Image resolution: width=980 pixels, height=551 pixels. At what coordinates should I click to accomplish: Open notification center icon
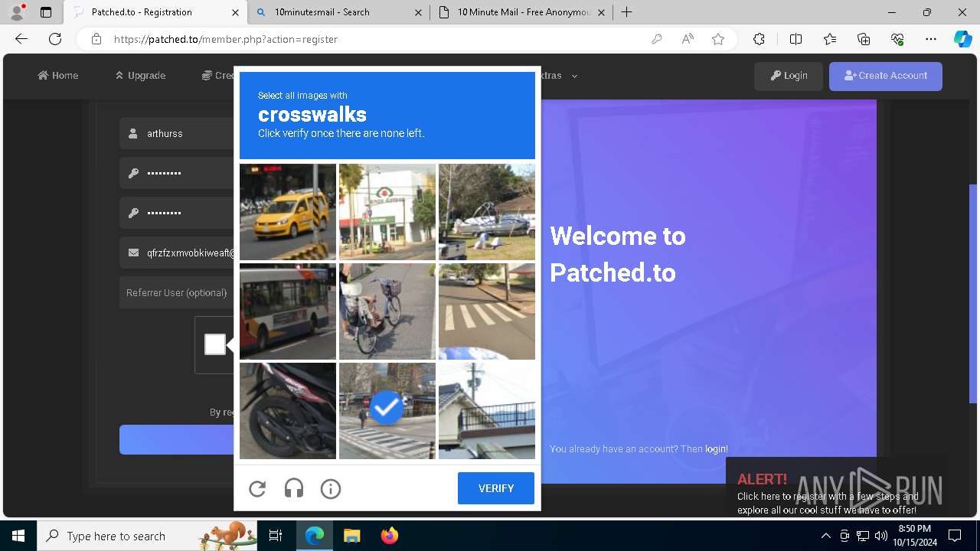tap(955, 536)
